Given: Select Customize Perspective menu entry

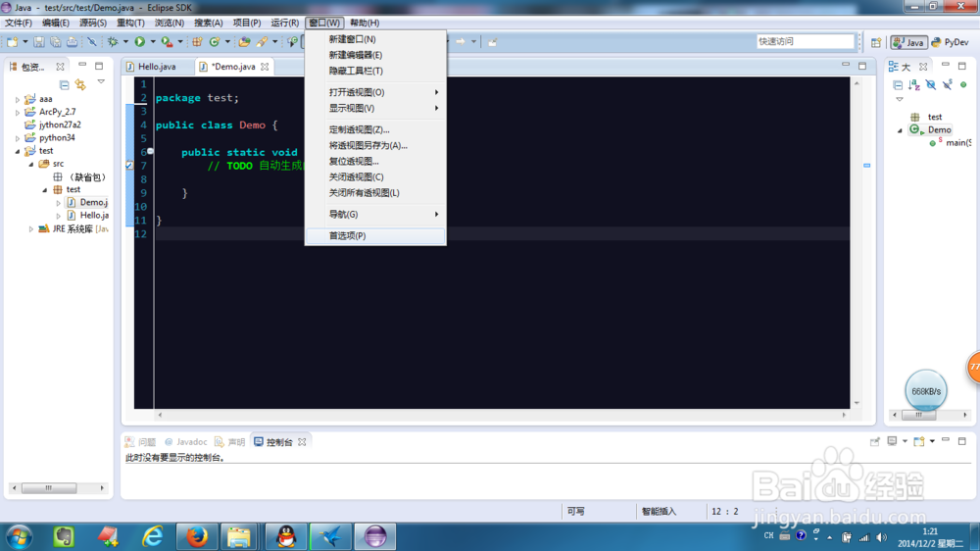Looking at the screenshot, I should (375, 129).
